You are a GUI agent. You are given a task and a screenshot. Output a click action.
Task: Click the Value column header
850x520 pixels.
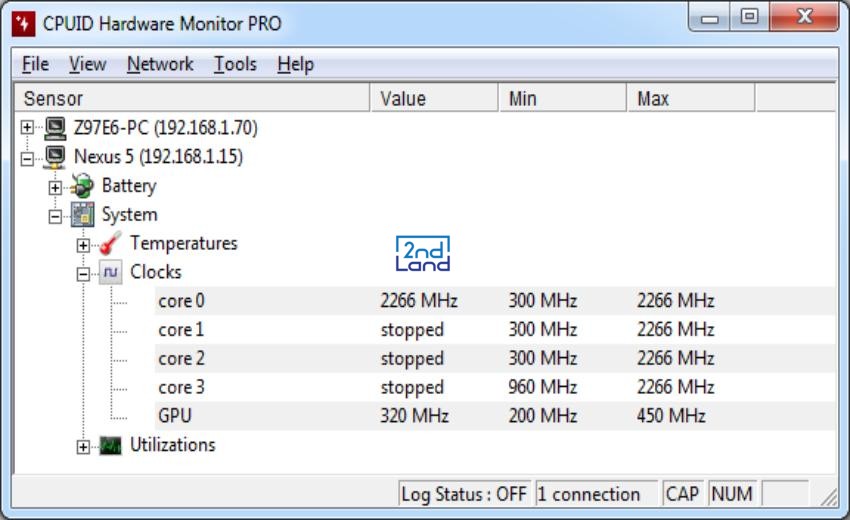tap(434, 99)
